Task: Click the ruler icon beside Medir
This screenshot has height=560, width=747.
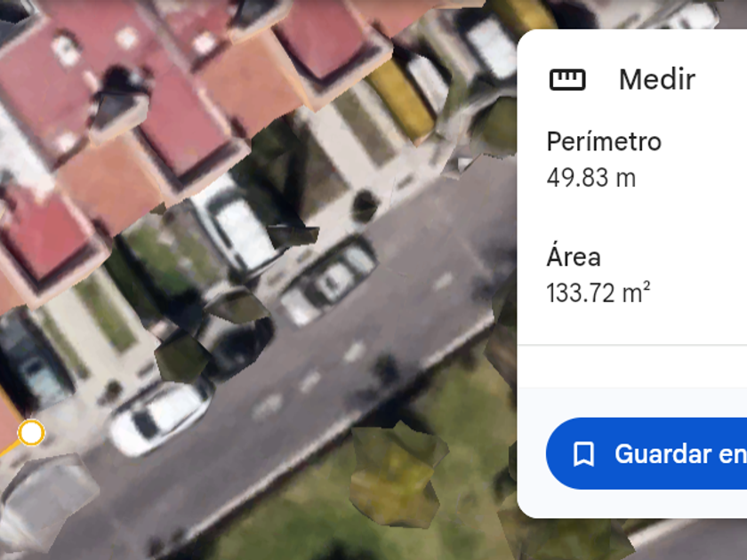Action: pyautogui.click(x=567, y=79)
